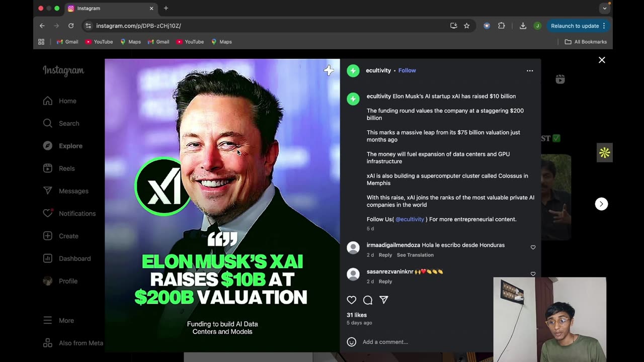The image size is (644, 362).
Task: Open second YouTube bookmark
Action: [190, 42]
